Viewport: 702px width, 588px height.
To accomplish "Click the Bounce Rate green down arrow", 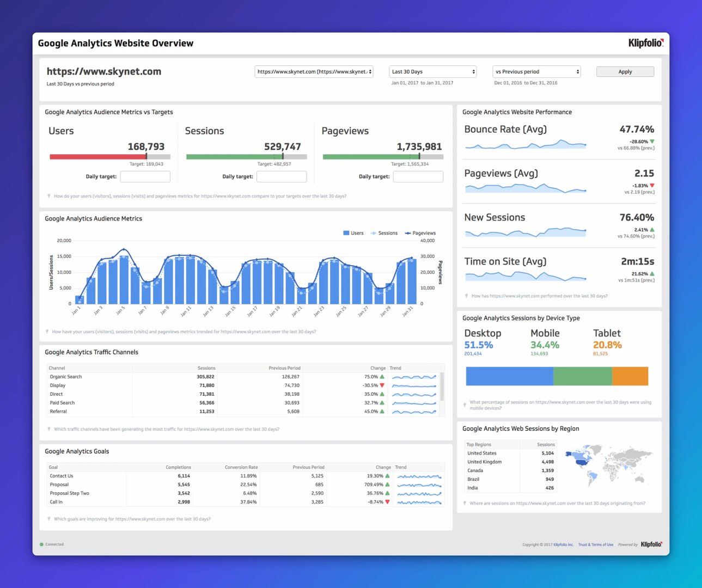I will click(x=652, y=142).
